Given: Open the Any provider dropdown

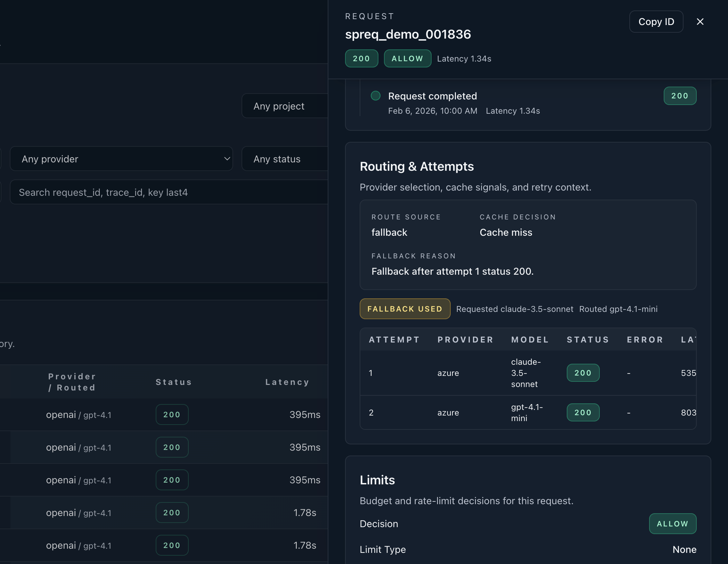Looking at the screenshot, I should [x=122, y=159].
